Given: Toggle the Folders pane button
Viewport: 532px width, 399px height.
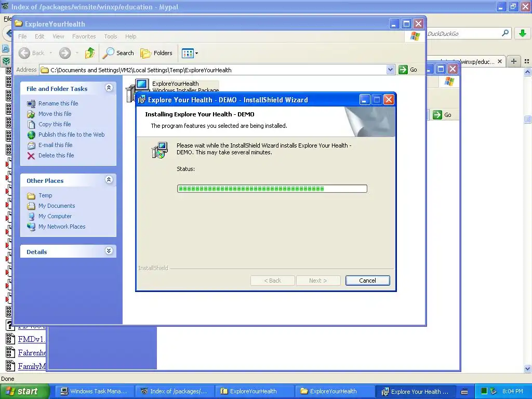Looking at the screenshot, I should 156,53.
